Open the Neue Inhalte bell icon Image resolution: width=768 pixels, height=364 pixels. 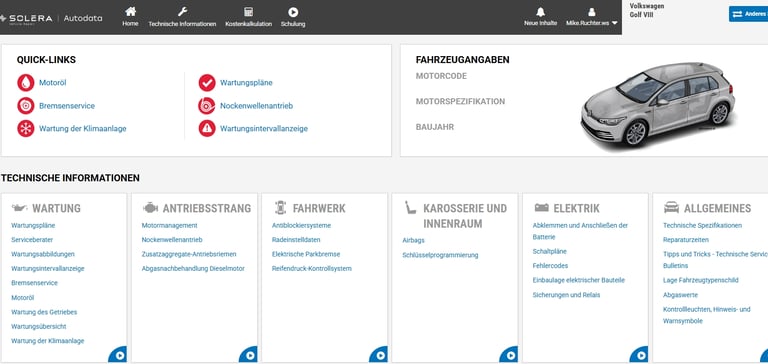pyautogui.click(x=540, y=12)
